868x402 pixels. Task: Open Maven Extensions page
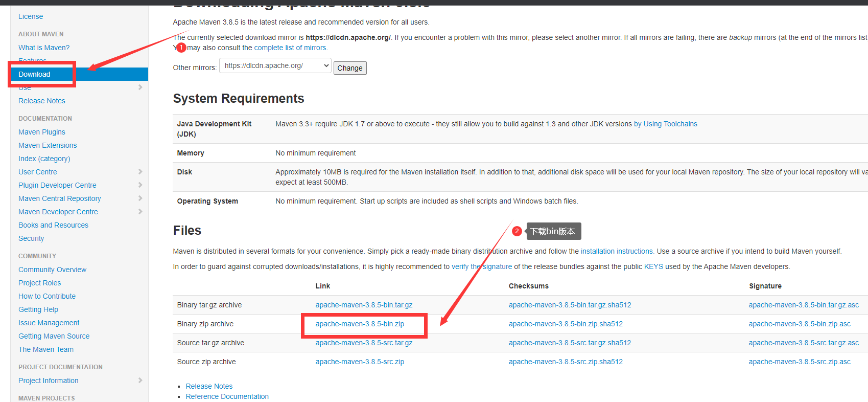click(48, 145)
